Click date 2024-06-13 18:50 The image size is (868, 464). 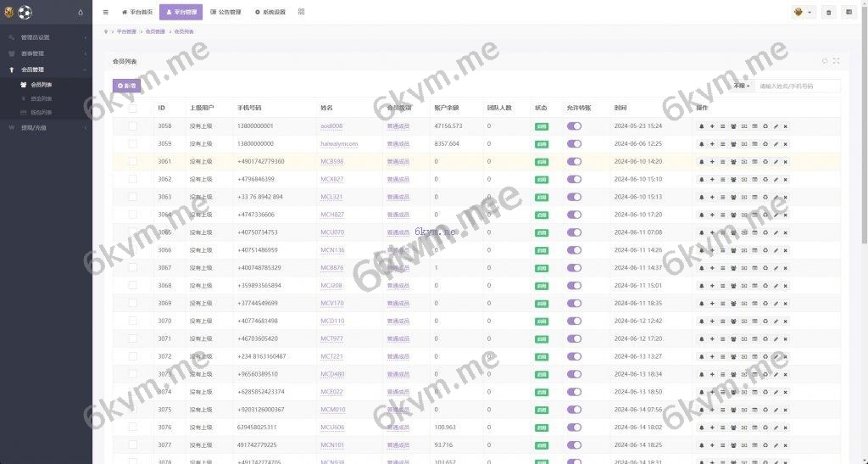click(638, 392)
